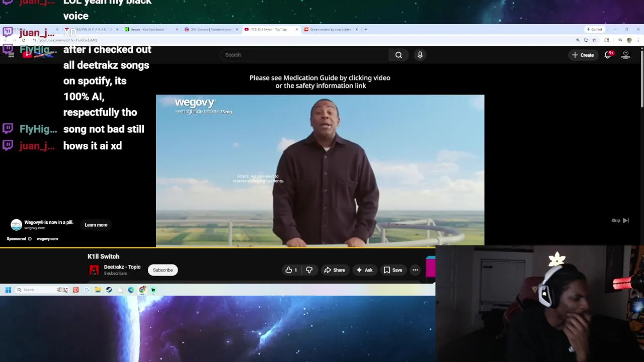Start voice search with the microphone icon
The height and width of the screenshot is (362, 644).
click(420, 55)
